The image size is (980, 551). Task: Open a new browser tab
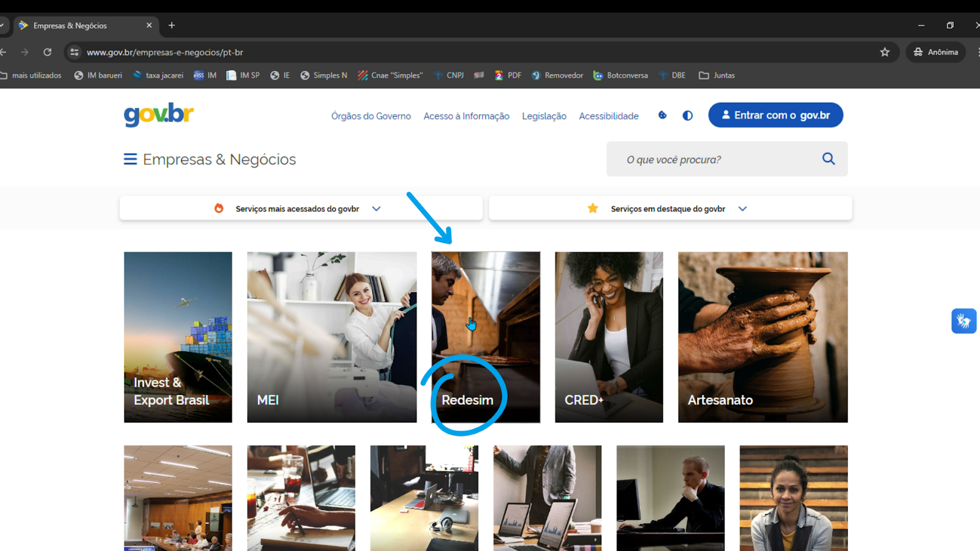[x=171, y=25]
